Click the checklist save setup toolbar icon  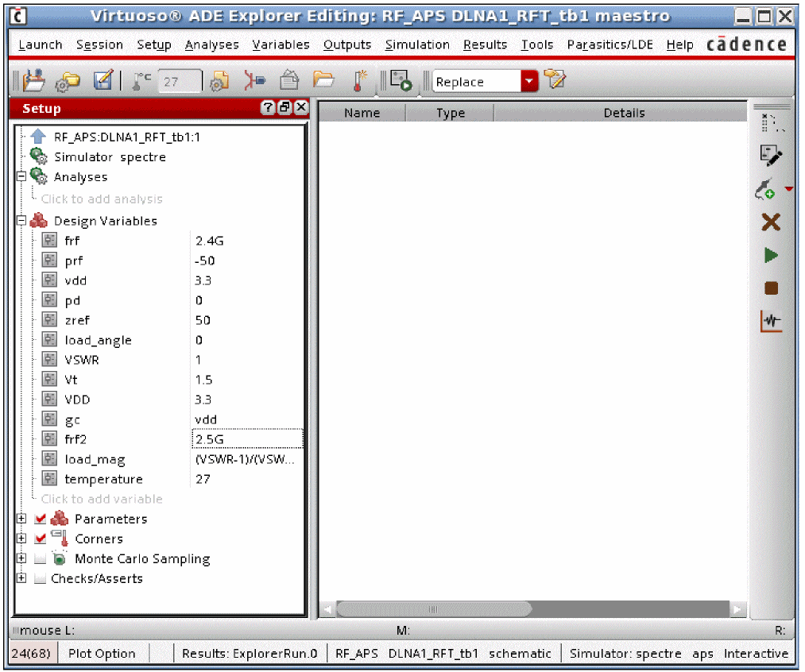coord(103,80)
